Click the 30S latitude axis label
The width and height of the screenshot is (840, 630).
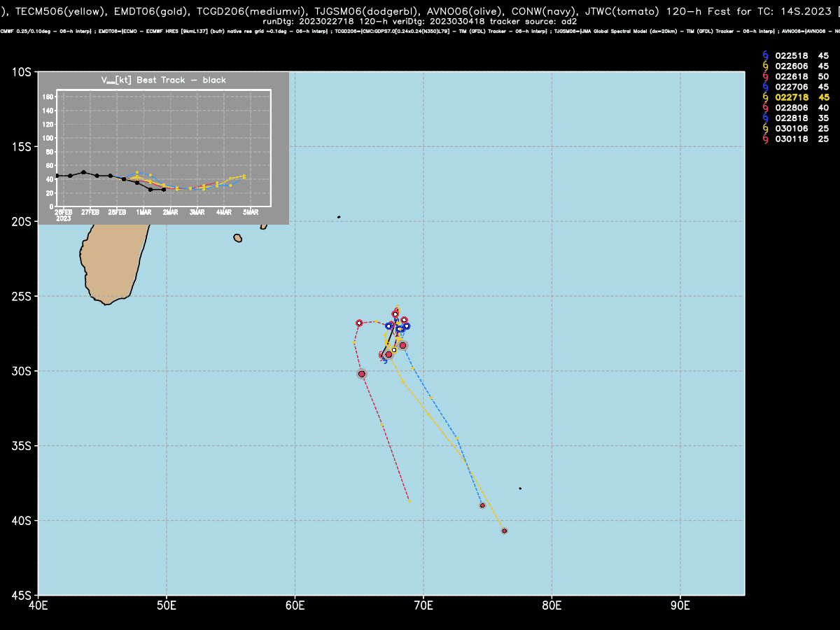(23, 371)
